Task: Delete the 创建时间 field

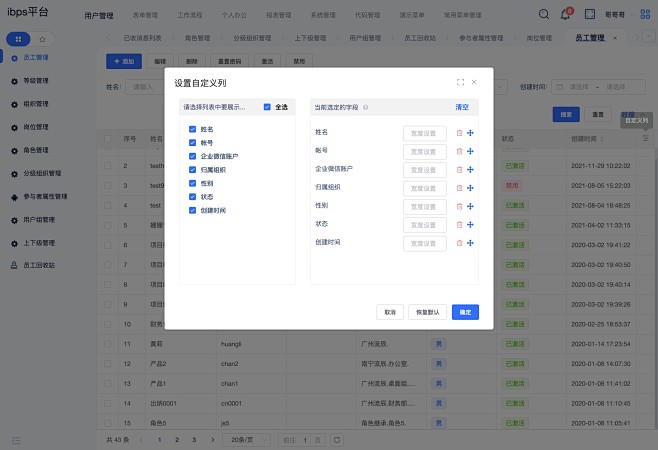Action: pos(460,243)
